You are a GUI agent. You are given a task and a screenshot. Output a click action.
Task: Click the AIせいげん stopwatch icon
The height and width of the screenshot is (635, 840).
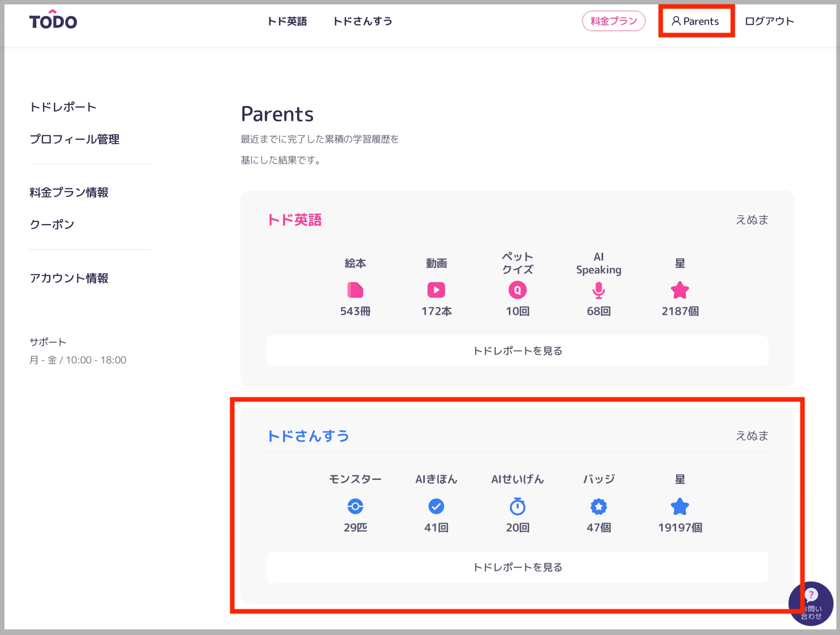[x=517, y=506]
